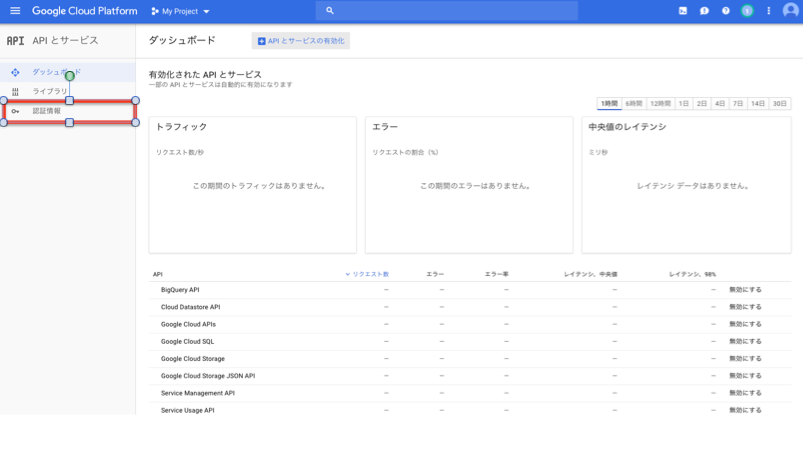Go to Google Cloud Platform home

84,11
